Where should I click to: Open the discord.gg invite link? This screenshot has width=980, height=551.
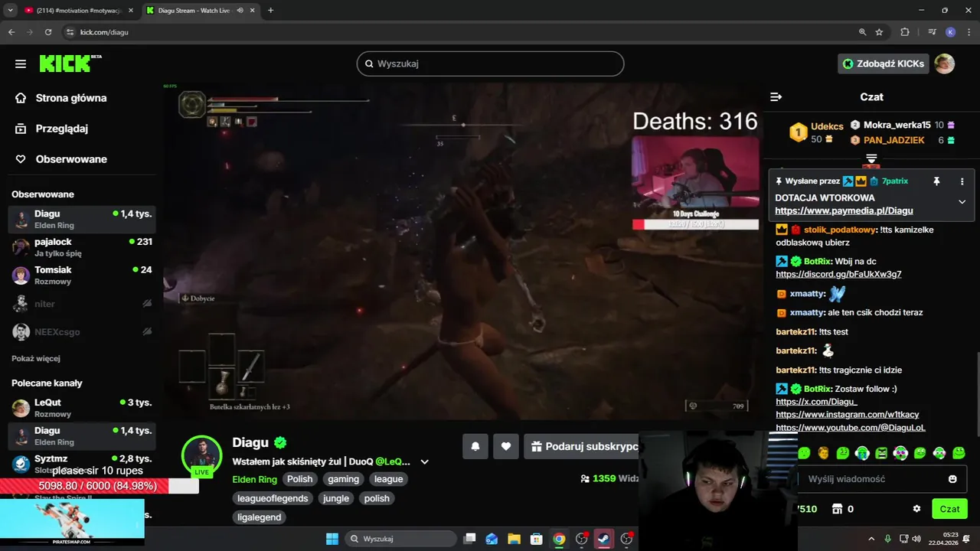[838, 275]
